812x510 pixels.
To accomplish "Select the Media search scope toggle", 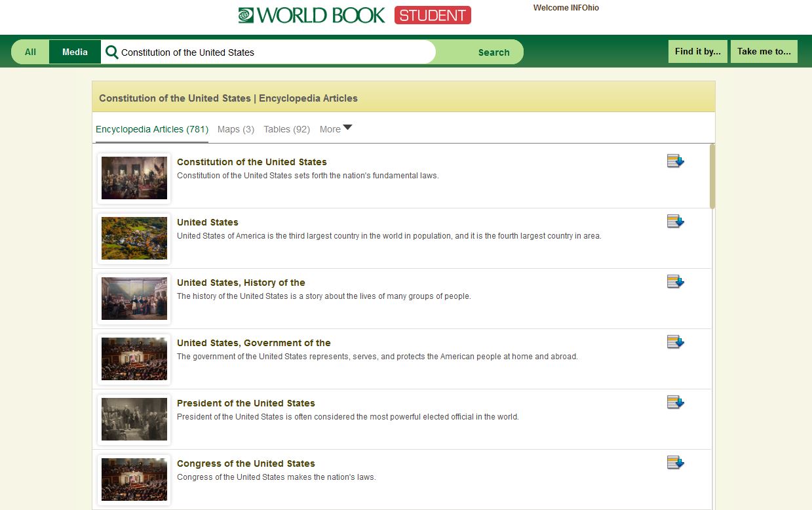I will point(75,52).
